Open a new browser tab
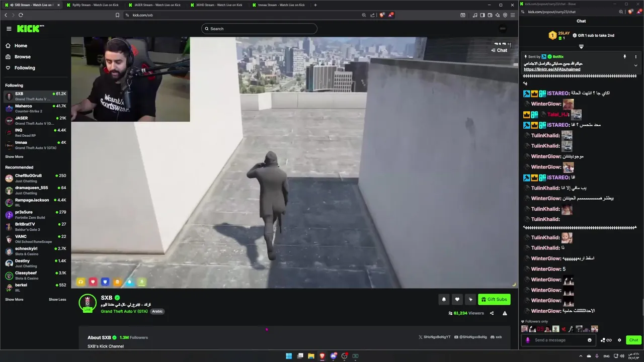 [315, 5]
